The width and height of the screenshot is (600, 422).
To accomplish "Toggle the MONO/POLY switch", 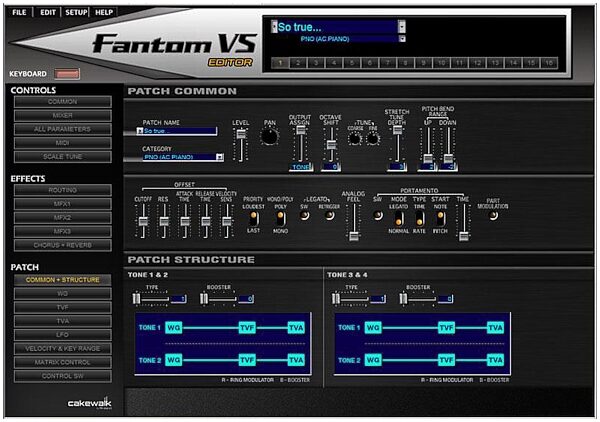I will pos(280,218).
